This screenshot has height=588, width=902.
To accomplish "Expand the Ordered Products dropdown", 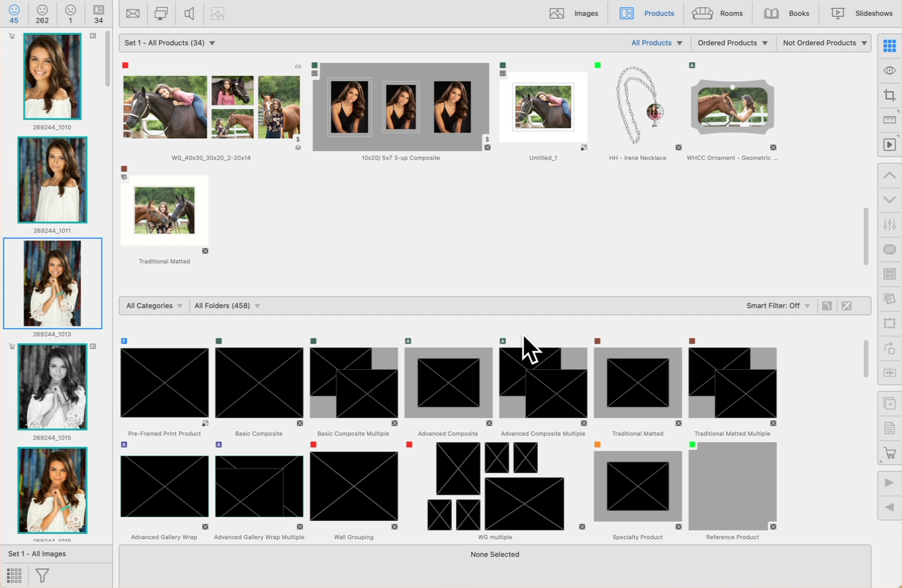I will 732,43.
